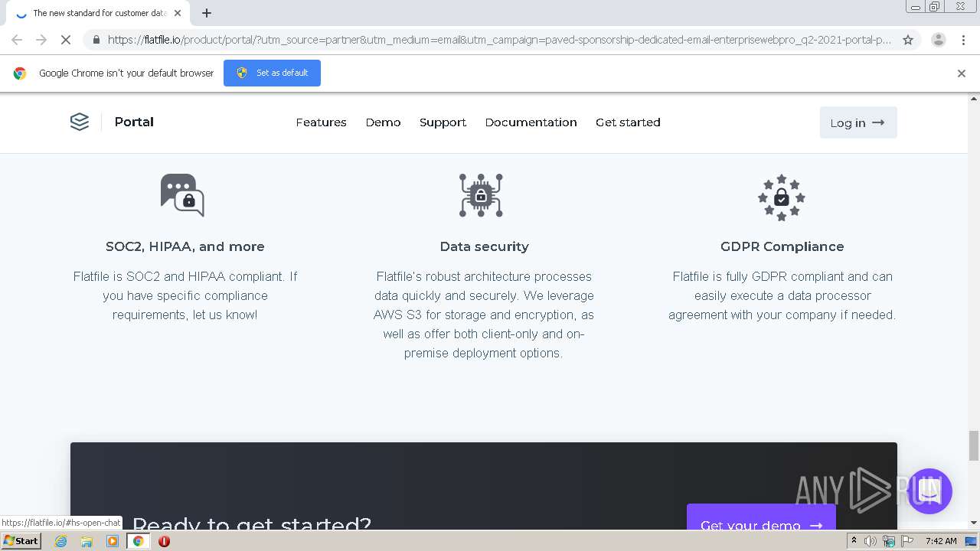Launch Internet Explorer from taskbar
The image size is (980, 551).
pyautogui.click(x=61, y=541)
